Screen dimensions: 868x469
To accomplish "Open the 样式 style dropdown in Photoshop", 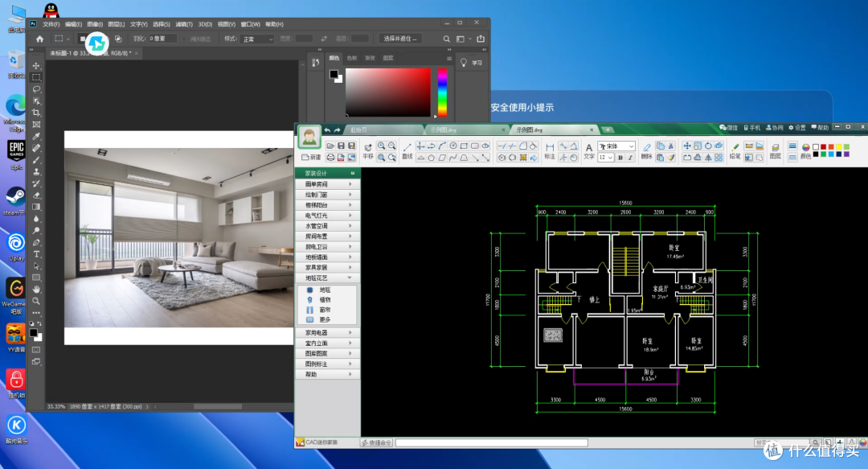I will coord(257,39).
